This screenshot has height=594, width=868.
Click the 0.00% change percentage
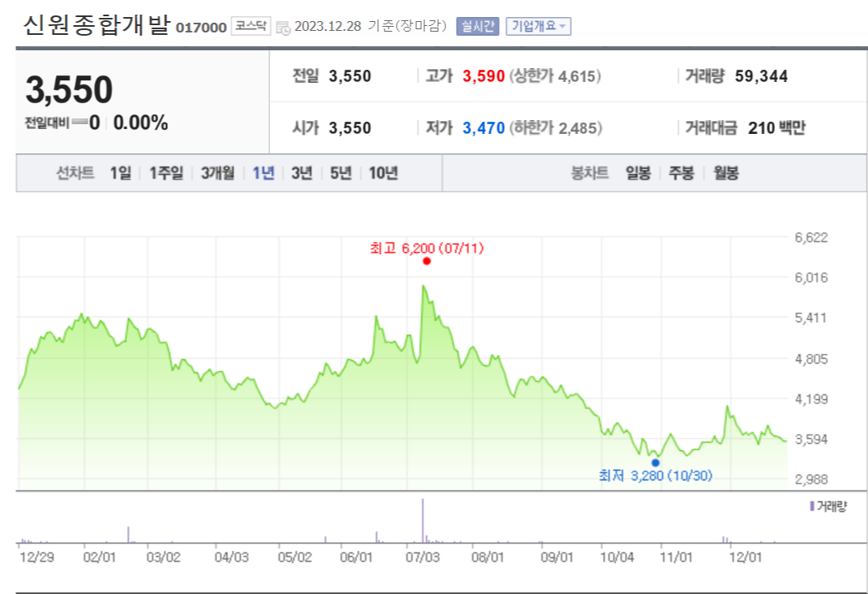[140, 123]
